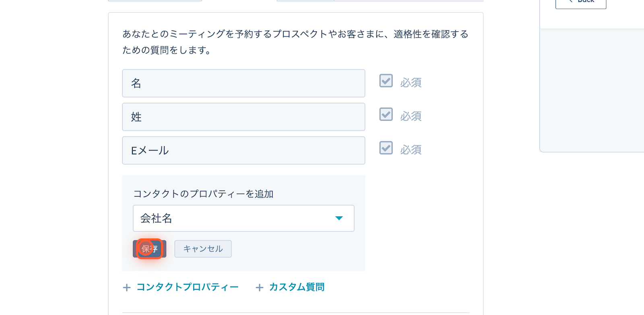The image size is (644, 315).
Task: Click the checkmark icon next to 名 field
Action: pos(386,81)
